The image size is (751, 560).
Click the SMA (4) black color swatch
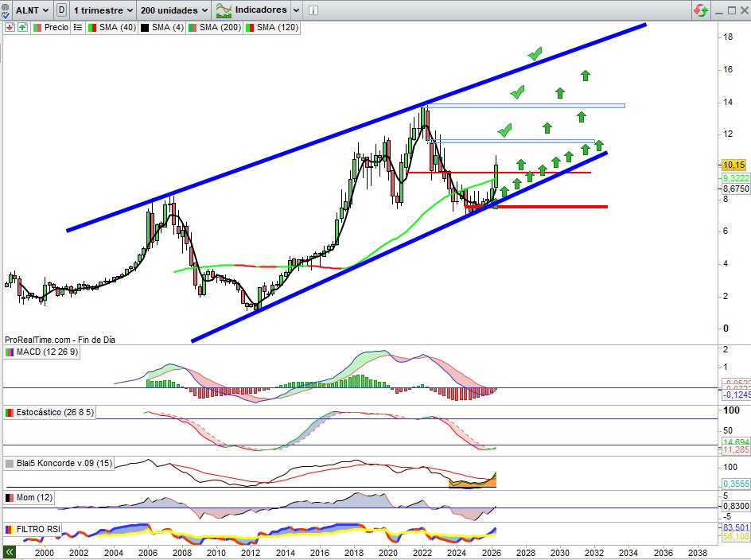pyautogui.click(x=145, y=28)
